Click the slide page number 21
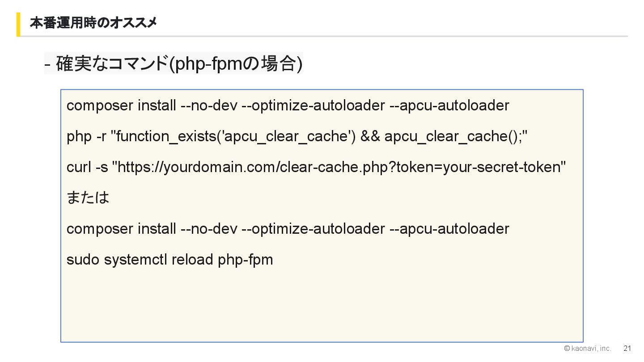This screenshot has width=644, height=362. click(x=627, y=348)
